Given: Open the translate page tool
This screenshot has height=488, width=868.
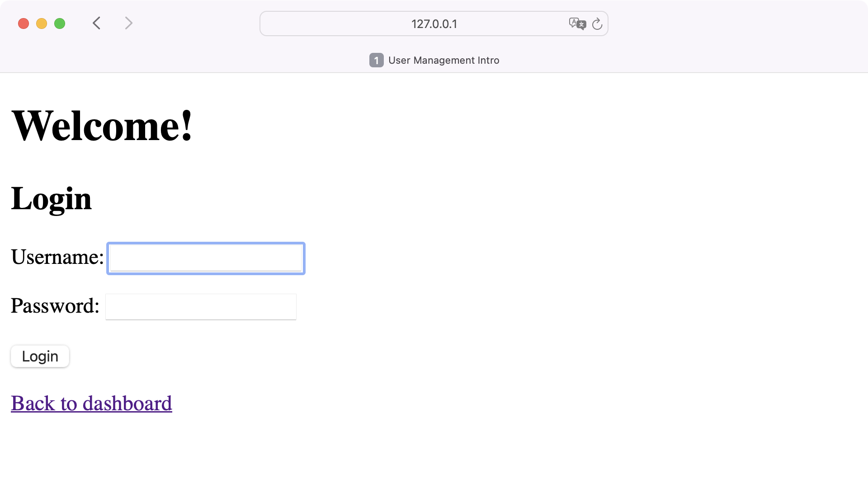Looking at the screenshot, I should (x=577, y=24).
